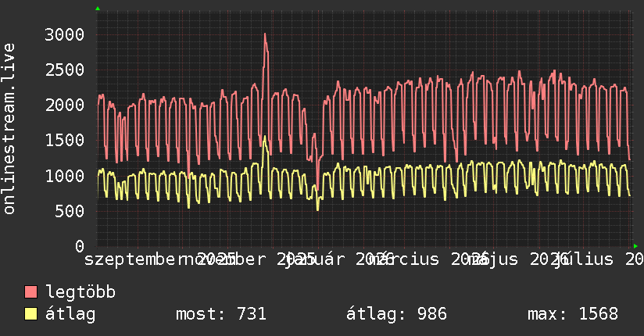
Task: Click the 3000 y-axis label
Action: coord(65,34)
